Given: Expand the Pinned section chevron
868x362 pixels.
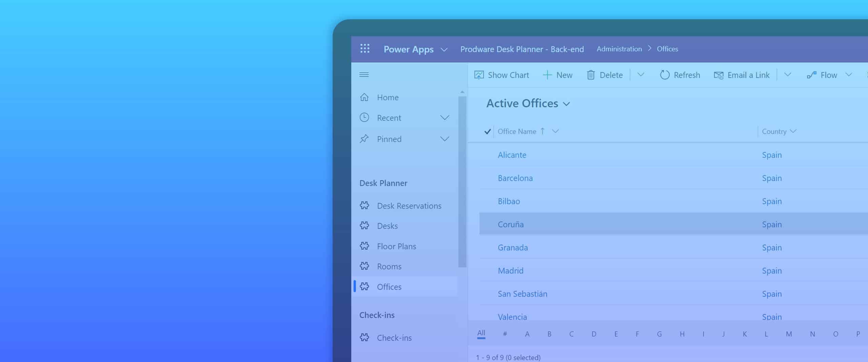Looking at the screenshot, I should pos(445,139).
